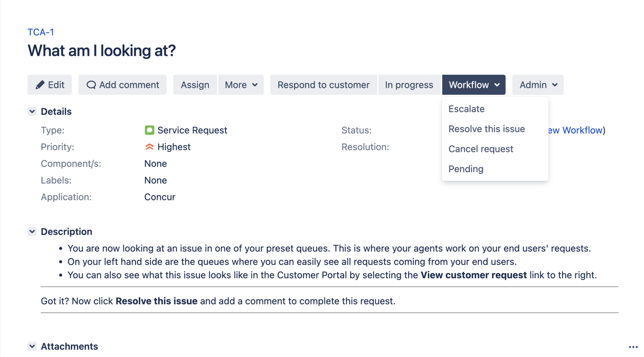Collapse the Attachments section
This screenshot has width=644, height=357.
pyautogui.click(x=32, y=346)
